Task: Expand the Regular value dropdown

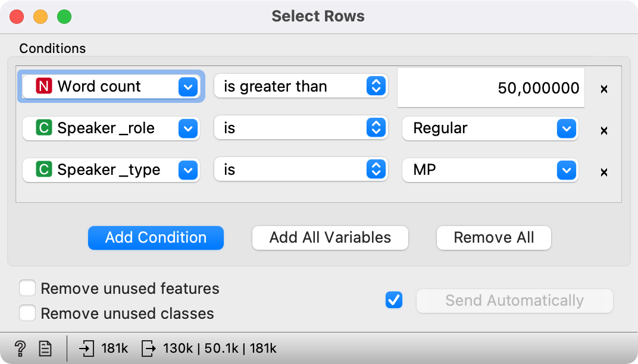Action: click(x=490, y=128)
